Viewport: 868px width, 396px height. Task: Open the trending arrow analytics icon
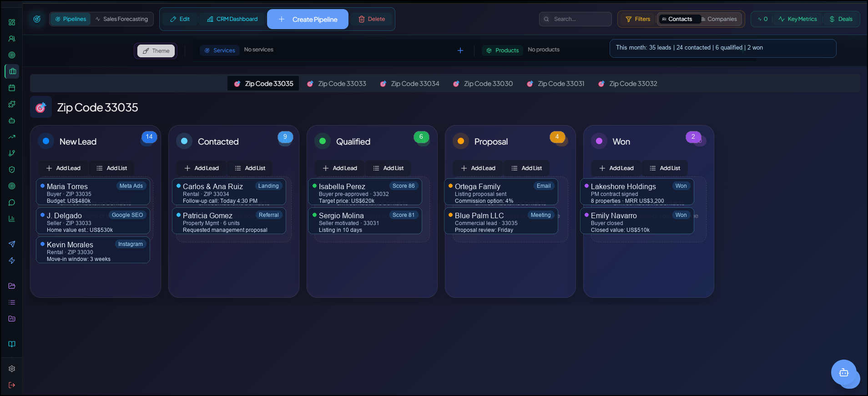[12, 137]
